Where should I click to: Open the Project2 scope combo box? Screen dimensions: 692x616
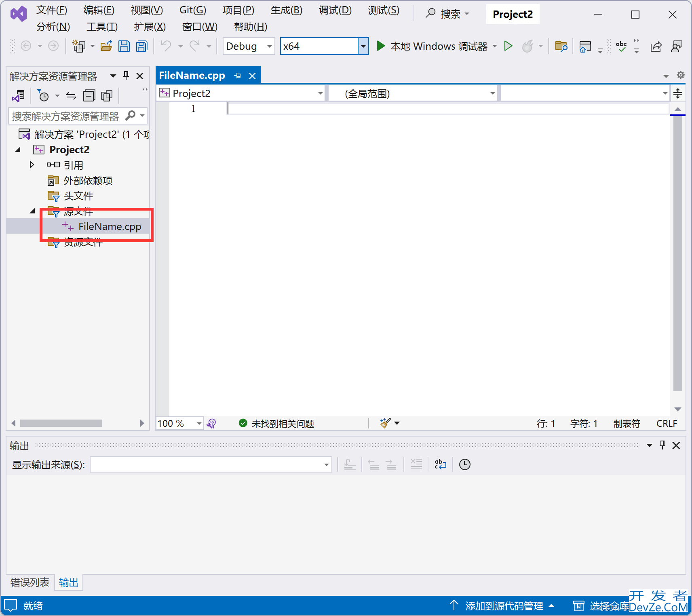241,93
